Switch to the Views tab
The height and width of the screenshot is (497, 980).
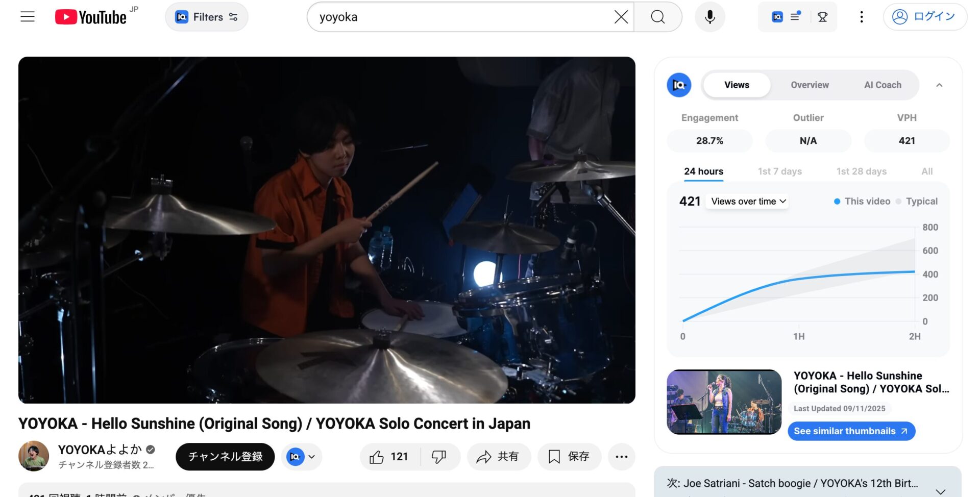pos(737,85)
